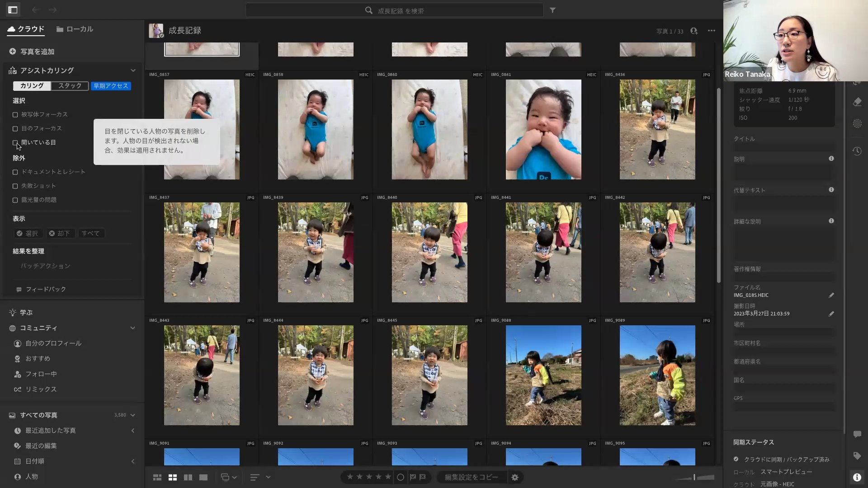
Task: Select the healing brush icon in the right sidebar
Action: click(858, 102)
